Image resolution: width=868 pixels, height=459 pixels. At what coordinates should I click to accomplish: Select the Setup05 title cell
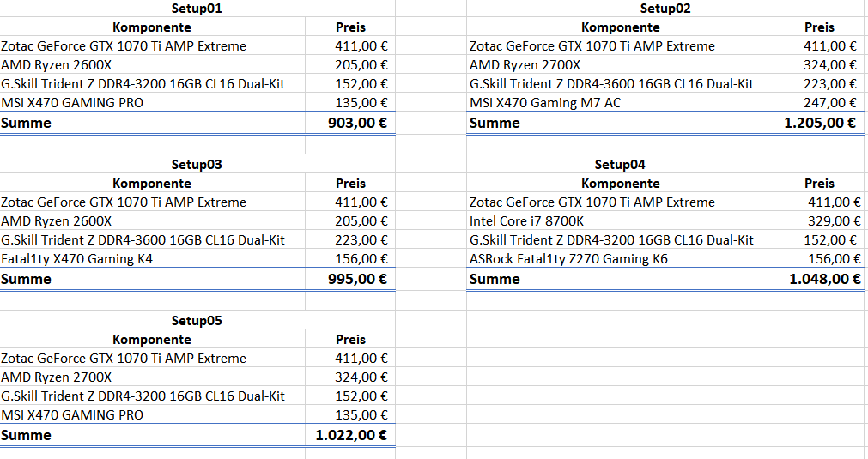(197, 320)
